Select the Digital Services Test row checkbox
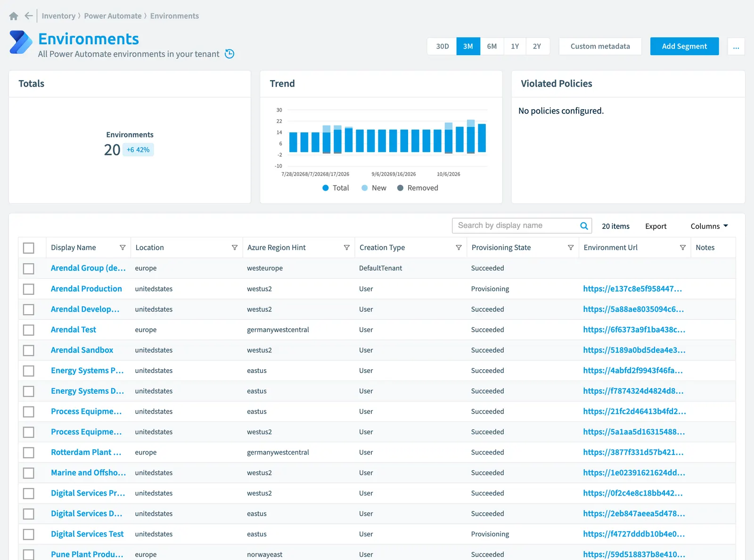Viewport: 754px width, 560px height. tap(29, 535)
